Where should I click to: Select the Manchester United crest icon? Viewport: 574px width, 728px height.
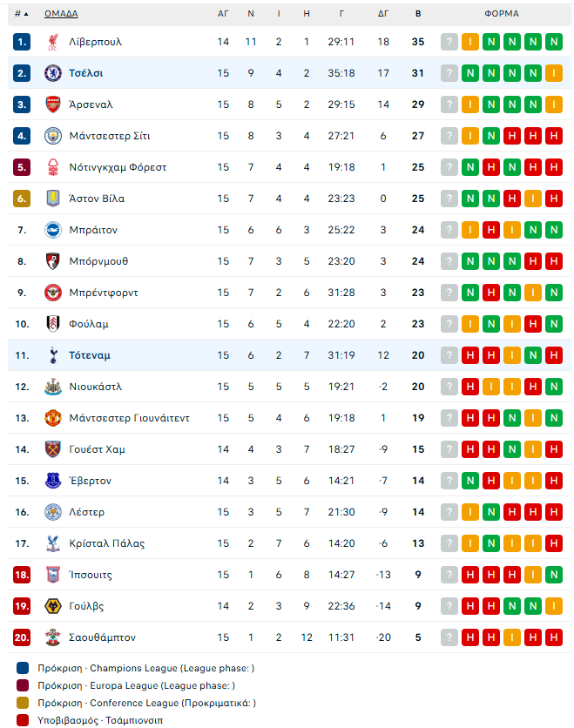click(x=53, y=418)
